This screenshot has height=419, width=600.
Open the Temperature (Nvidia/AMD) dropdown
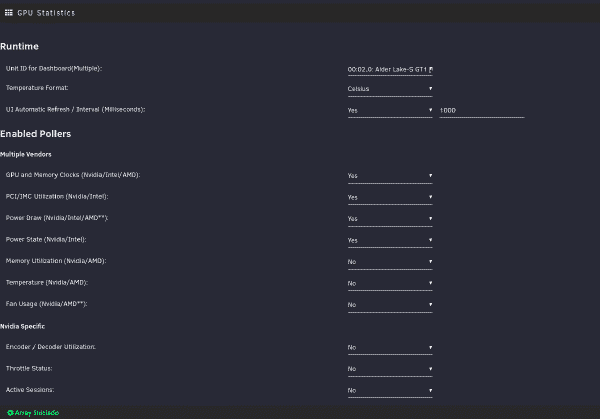tap(390, 284)
